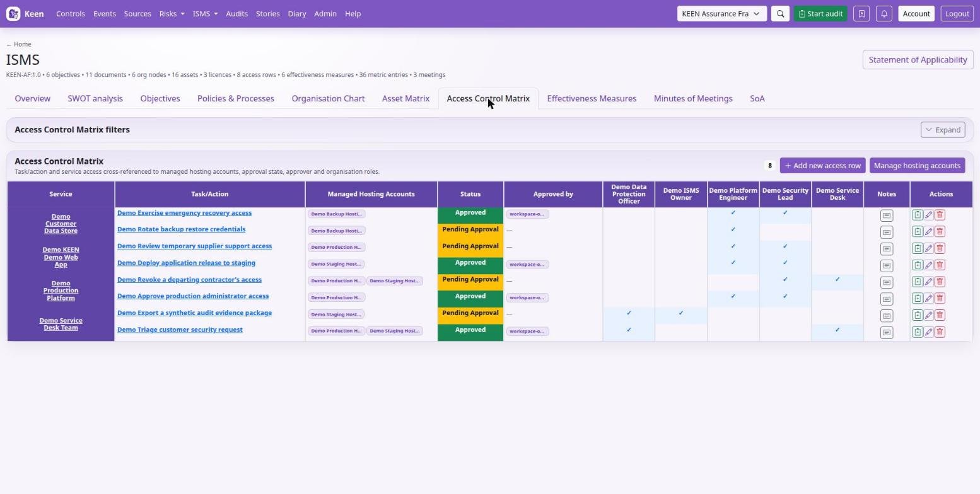Image resolution: width=980 pixels, height=494 pixels.
Task: Open the Risks dropdown menu
Action: click(172, 14)
